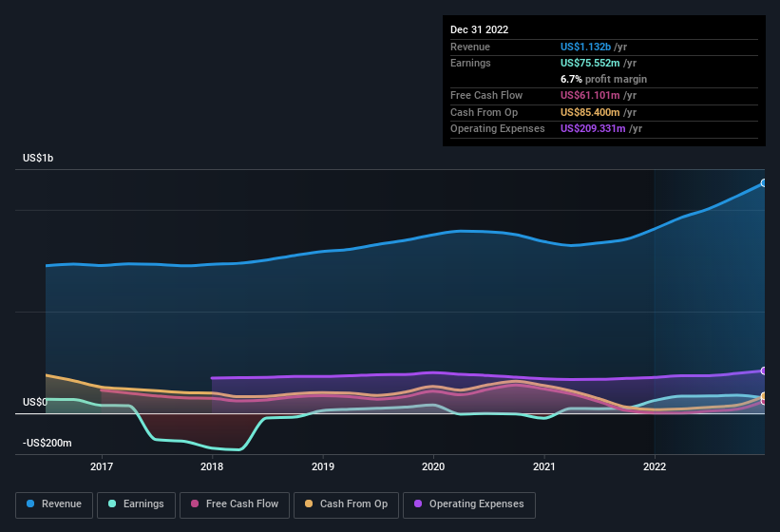Screen dimensions: 780x532
Task: Click the Revenue line endpoint marker
Action: point(764,183)
